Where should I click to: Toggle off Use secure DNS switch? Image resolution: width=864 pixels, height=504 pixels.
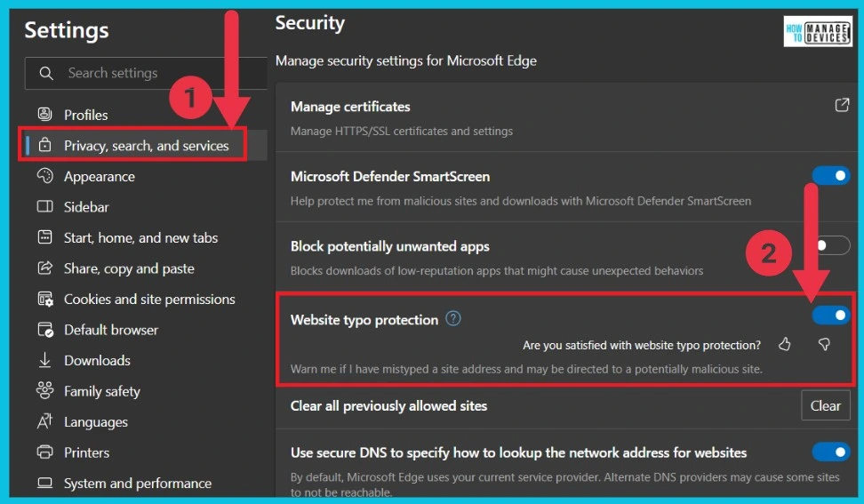(831, 452)
